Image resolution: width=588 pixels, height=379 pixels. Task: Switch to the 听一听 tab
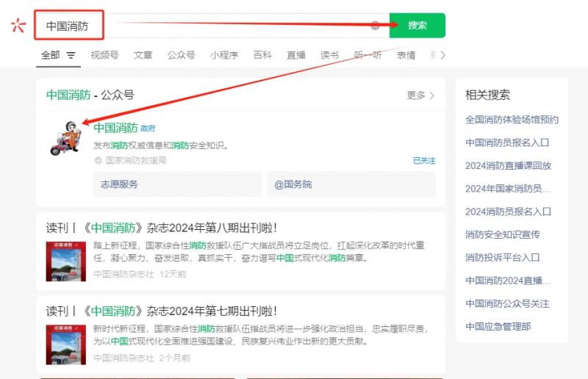pyautogui.click(x=368, y=55)
